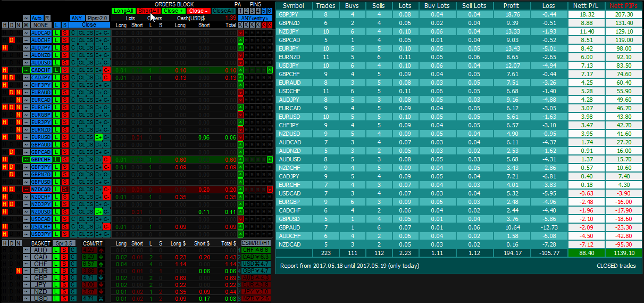Click the green down arrow beside CAD 6.29
This screenshot has height=303, width=644.
(101, 257)
